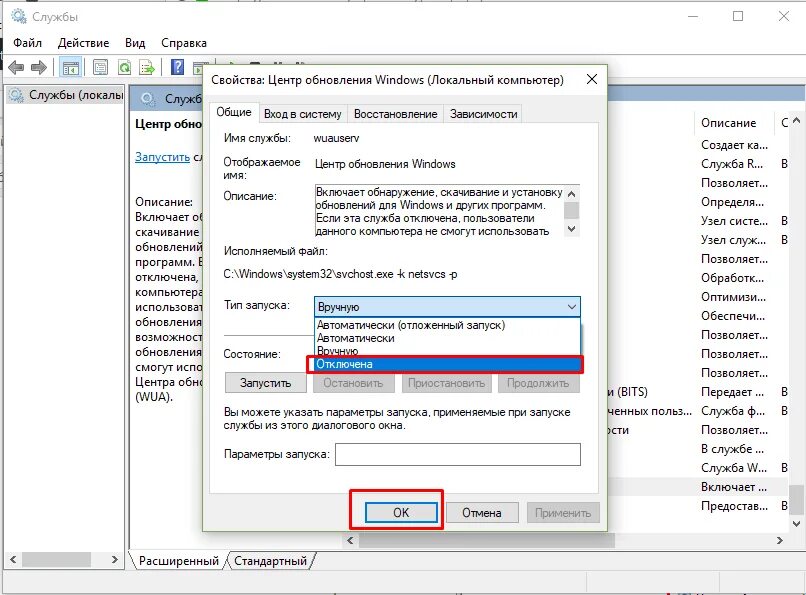Click the Forward arrow in Services toolbar

(x=39, y=67)
